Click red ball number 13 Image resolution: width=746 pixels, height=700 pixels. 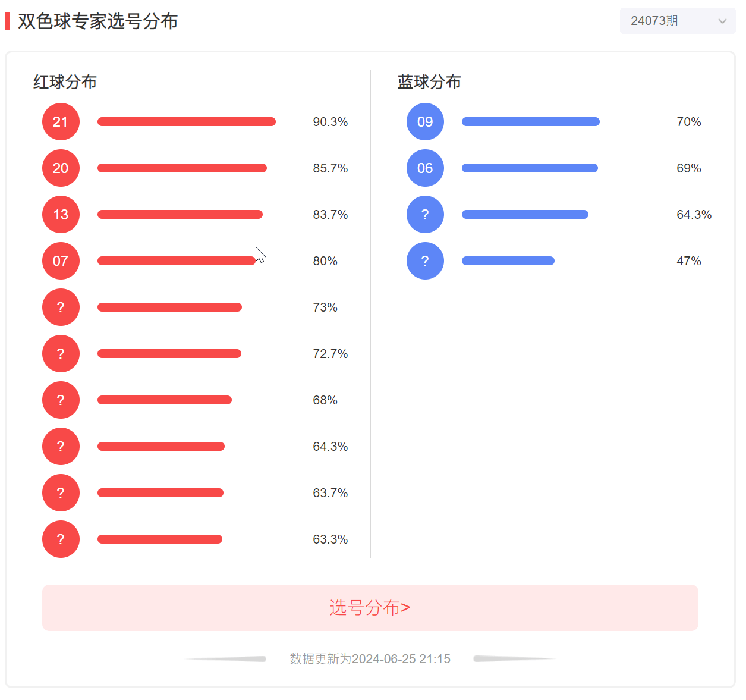[61, 215]
